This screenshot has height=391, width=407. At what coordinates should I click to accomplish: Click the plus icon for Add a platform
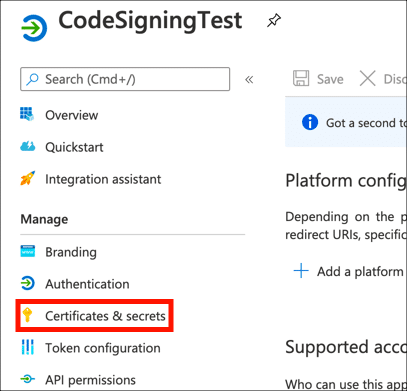pos(301,271)
